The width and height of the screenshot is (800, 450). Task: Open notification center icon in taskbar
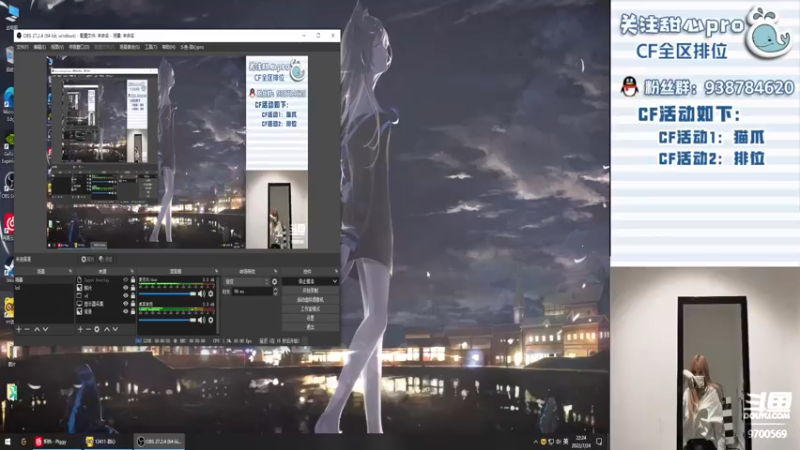point(599,441)
